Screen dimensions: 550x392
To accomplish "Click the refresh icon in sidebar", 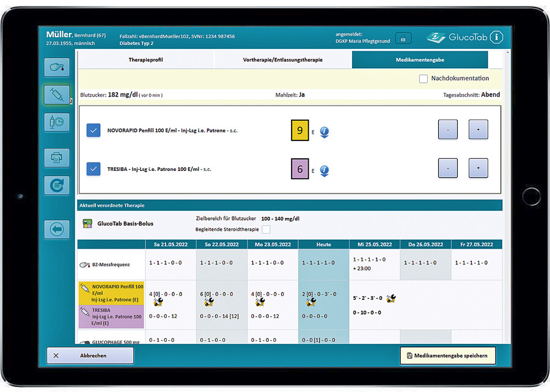I will tap(56, 185).
